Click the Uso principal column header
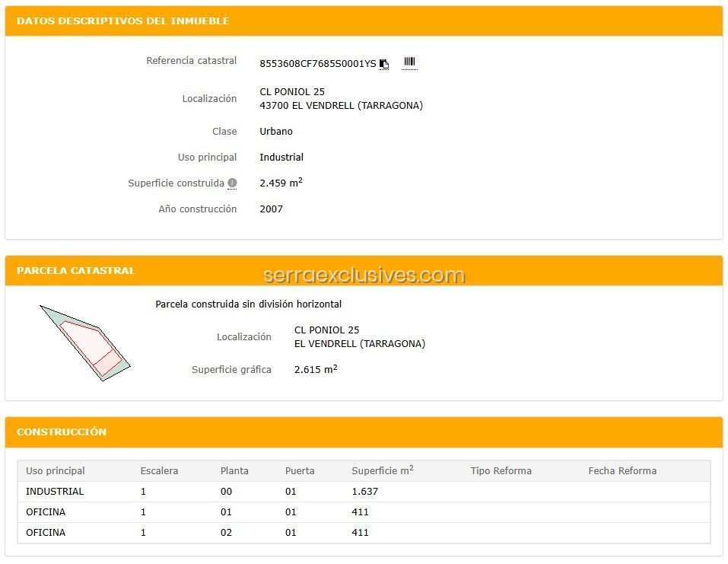 (56, 470)
